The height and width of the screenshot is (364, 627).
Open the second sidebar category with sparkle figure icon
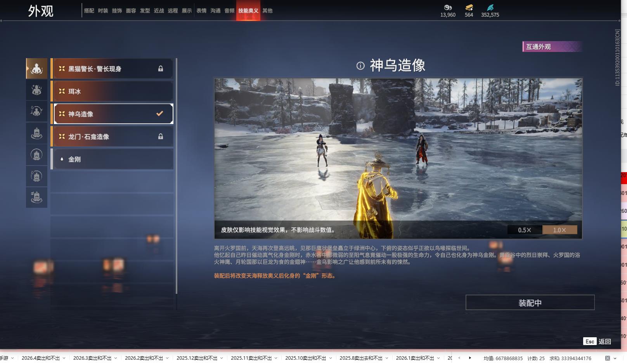pos(36,90)
